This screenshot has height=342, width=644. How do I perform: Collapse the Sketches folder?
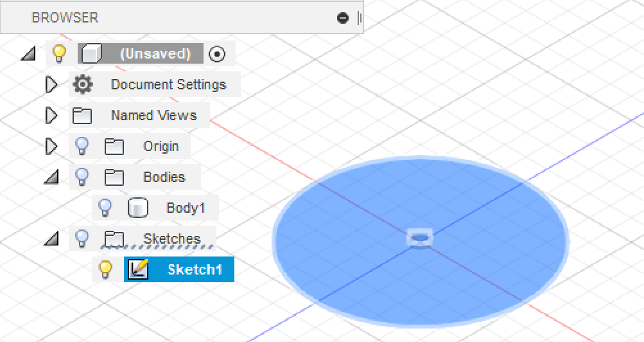(x=51, y=239)
